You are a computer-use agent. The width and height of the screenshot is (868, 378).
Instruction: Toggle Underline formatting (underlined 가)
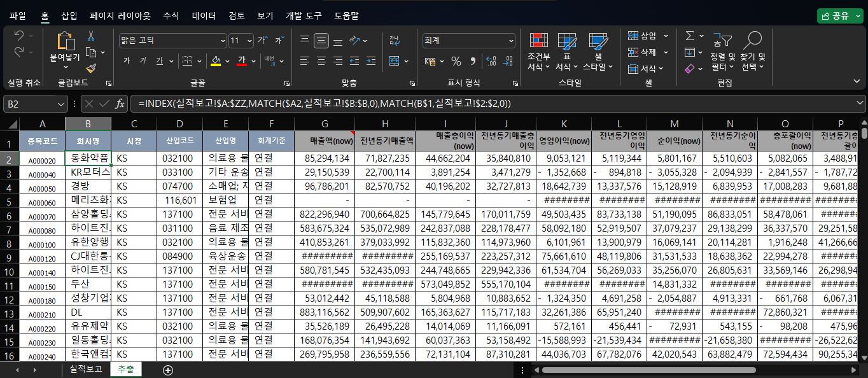160,61
